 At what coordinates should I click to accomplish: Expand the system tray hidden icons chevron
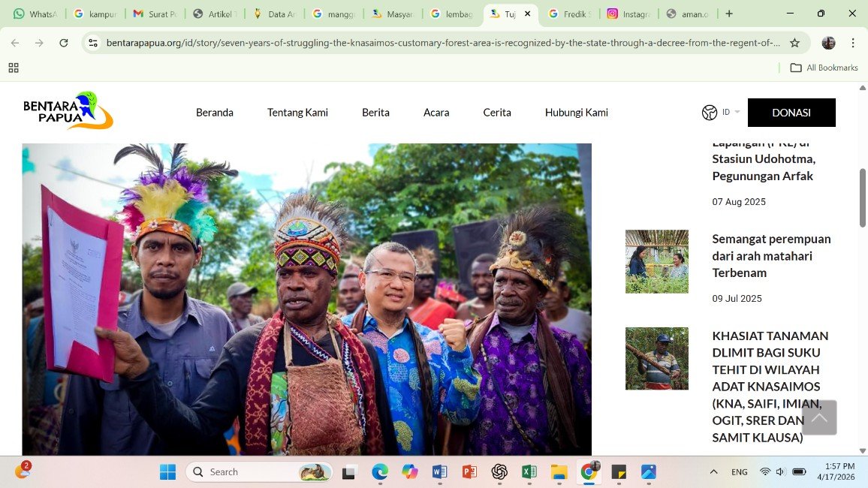point(713,471)
